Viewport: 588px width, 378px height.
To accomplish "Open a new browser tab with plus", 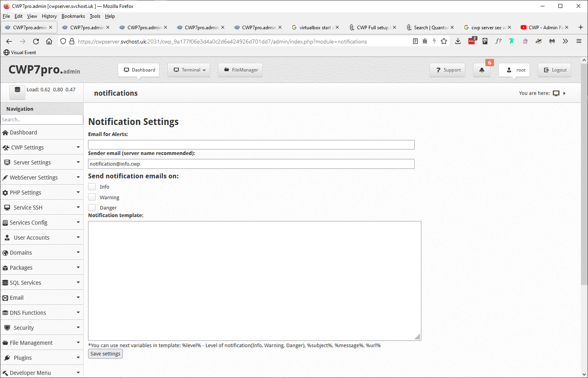I will [x=580, y=27].
